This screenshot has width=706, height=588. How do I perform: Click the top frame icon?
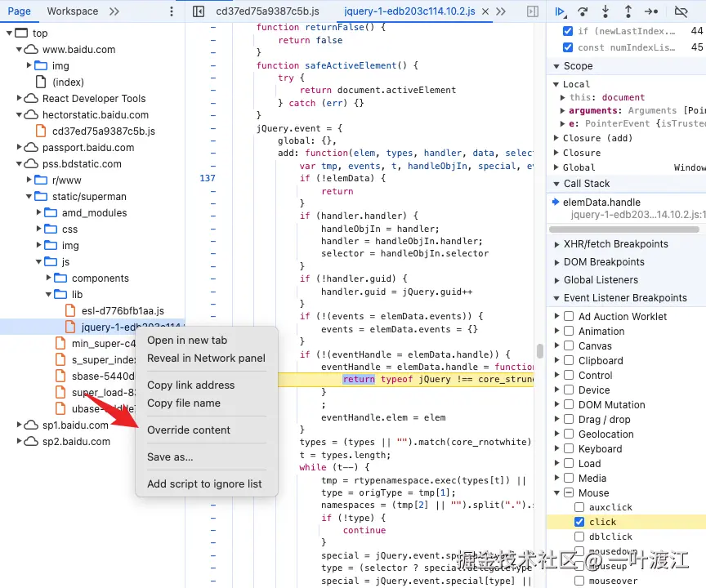click(21, 33)
